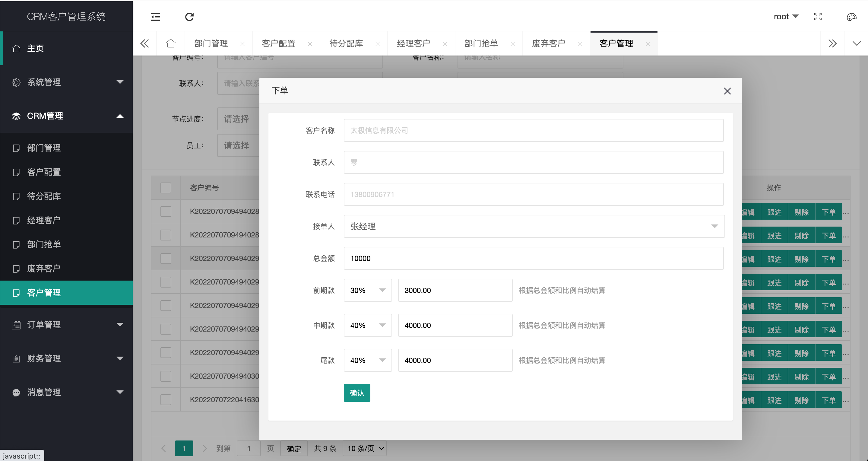Click the refresh page icon
The width and height of the screenshot is (868, 461).
tap(189, 17)
